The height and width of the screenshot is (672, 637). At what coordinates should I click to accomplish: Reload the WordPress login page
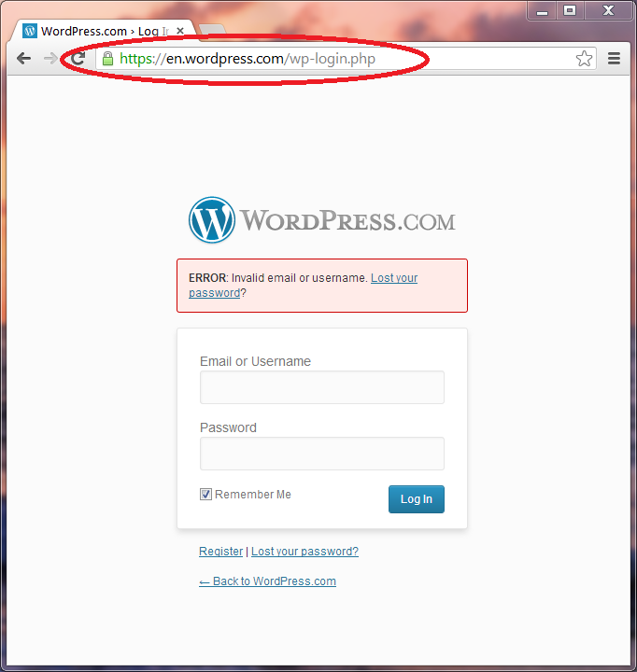78,58
